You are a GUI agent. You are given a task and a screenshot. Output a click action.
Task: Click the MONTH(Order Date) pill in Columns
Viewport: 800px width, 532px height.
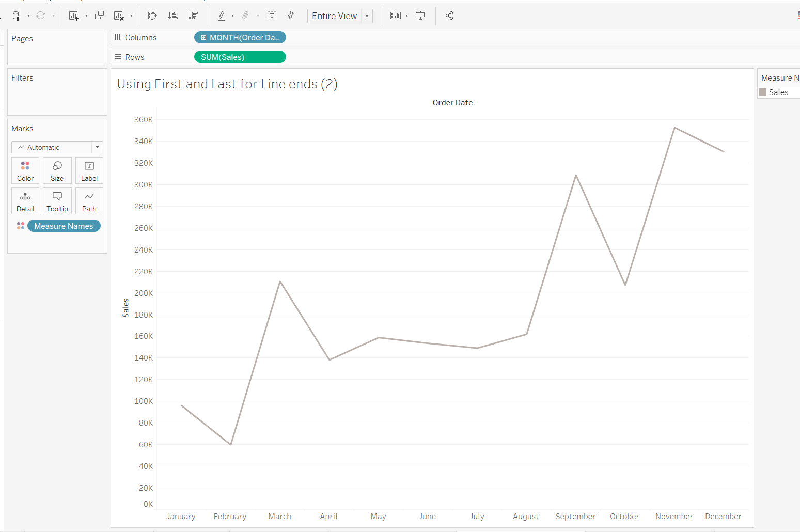240,38
